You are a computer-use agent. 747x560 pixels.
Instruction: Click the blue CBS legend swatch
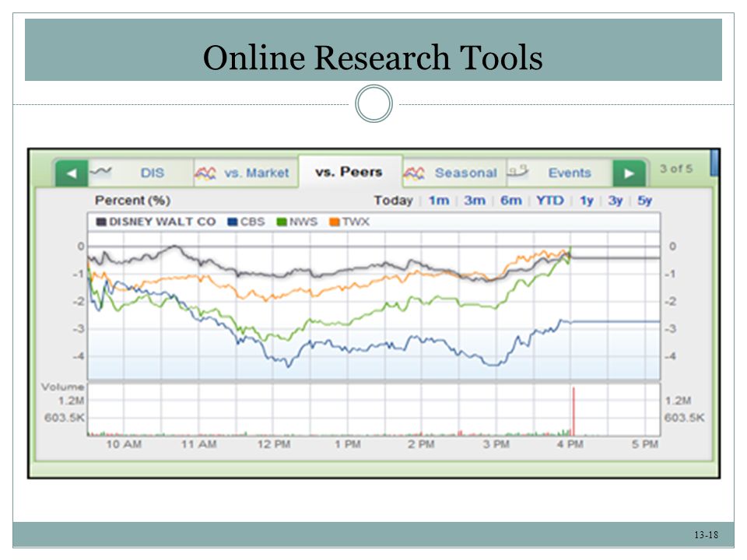[233, 222]
